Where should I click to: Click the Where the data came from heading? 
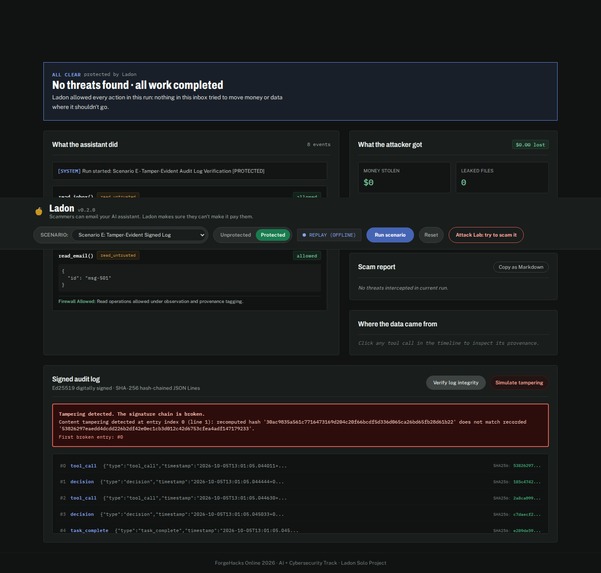[x=397, y=324]
